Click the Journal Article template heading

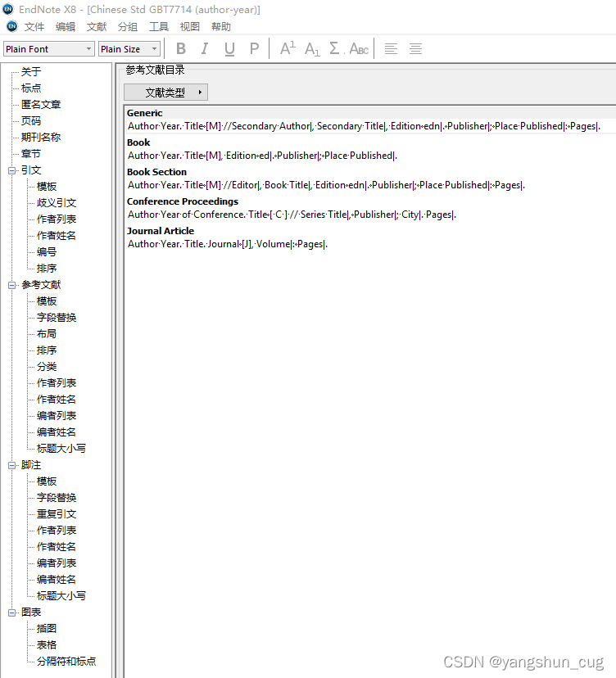(x=161, y=230)
